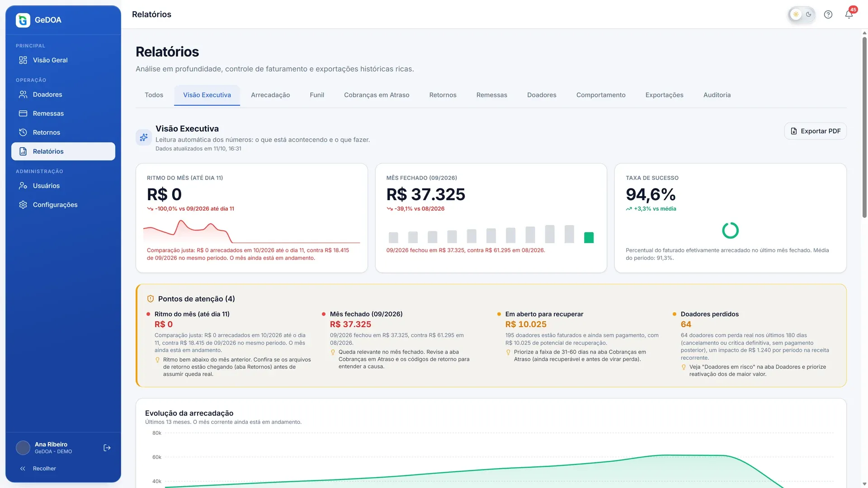Click the vertical page scrollbar
The image size is (868, 488).
coord(864,127)
